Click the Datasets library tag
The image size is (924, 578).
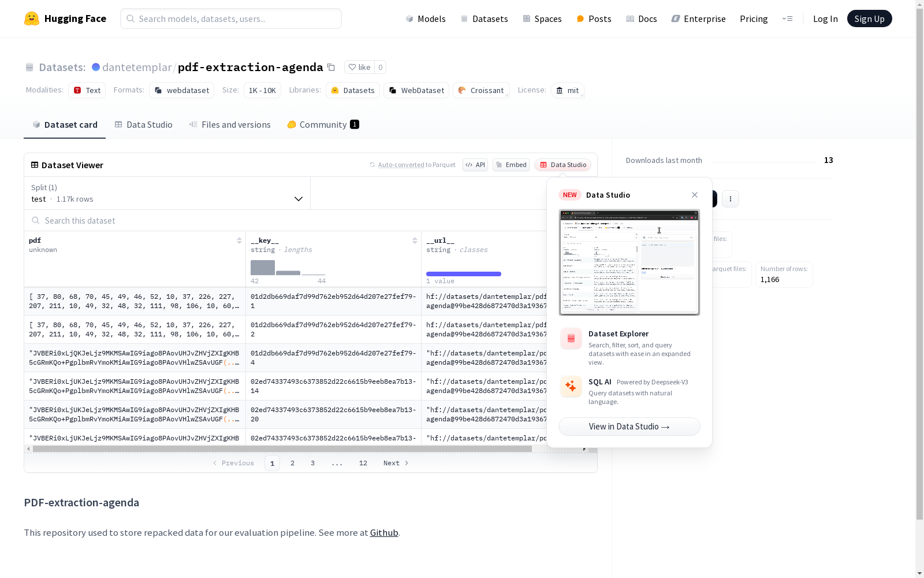(353, 90)
